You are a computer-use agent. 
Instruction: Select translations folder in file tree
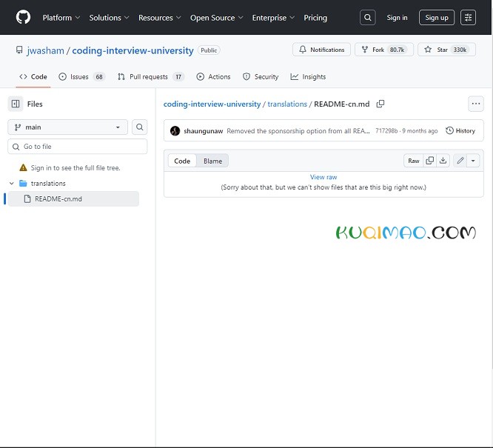point(48,183)
